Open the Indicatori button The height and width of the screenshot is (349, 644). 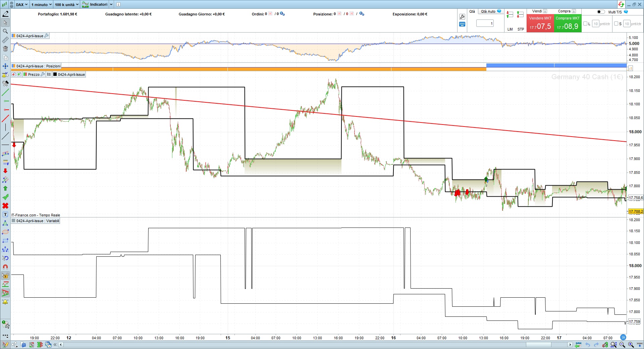tap(95, 4)
